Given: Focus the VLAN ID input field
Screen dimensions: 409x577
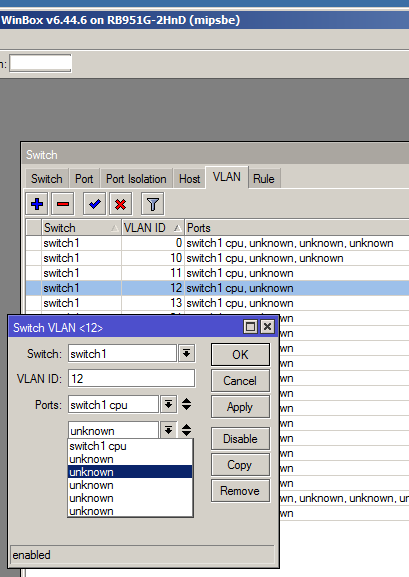Looking at the screenshot, I should pos(131,379).
